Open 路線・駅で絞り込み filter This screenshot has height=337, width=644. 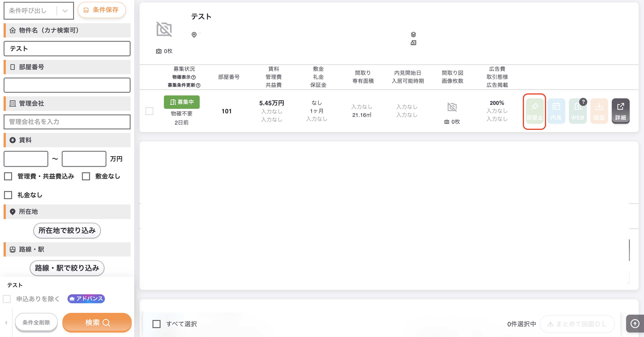(67, 268)
